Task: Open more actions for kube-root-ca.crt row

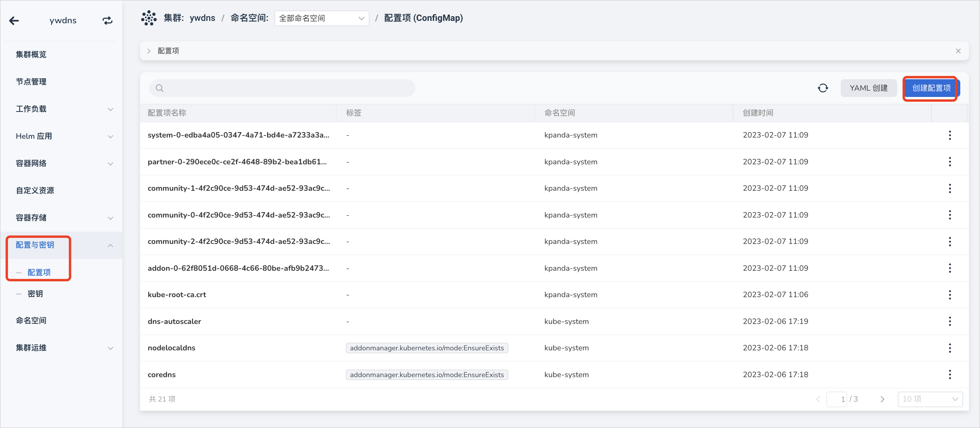Action: coord(950,295)
